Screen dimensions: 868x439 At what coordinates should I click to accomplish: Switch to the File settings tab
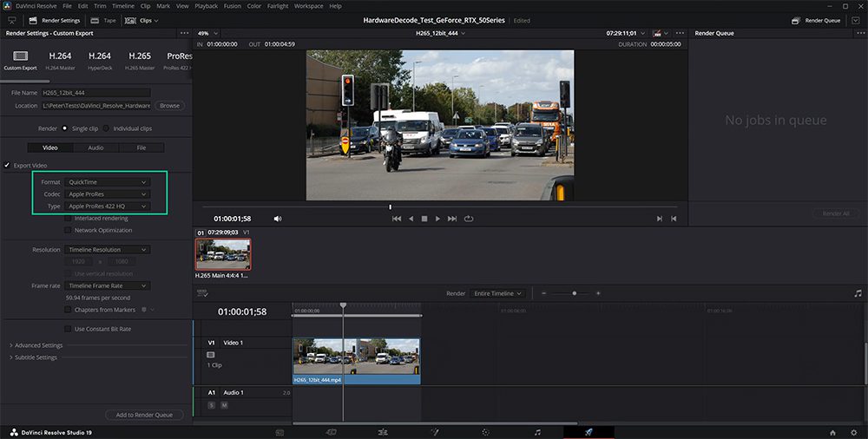point(141,147)
